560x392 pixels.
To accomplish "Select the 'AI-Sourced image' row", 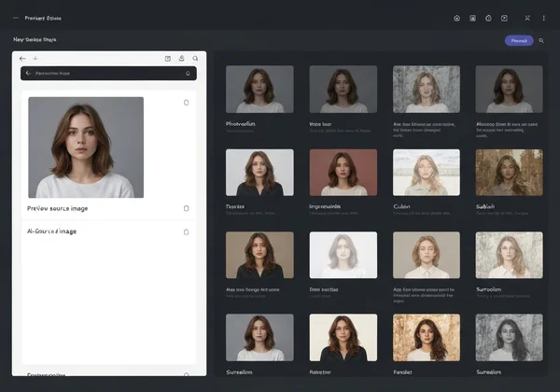I will pyautogui.click(x=108, y=231).
